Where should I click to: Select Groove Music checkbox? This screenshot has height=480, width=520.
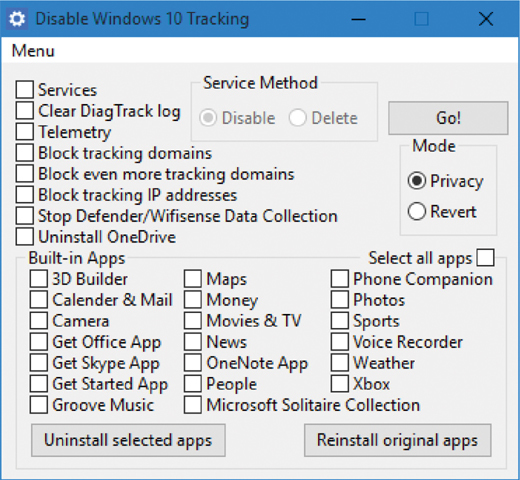(x=39, y=405)
